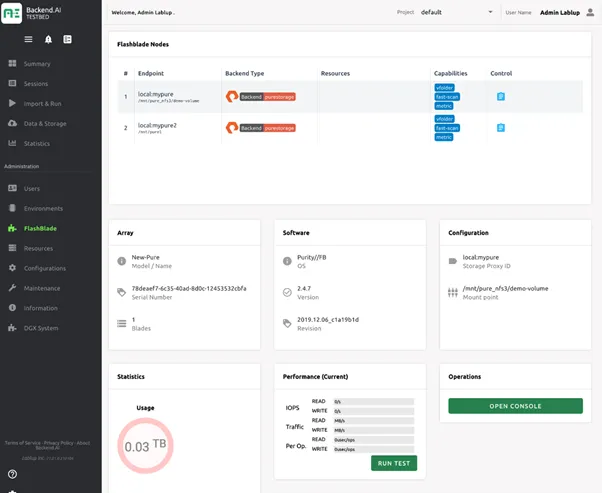Open the Project default dropdown
The width and height of the screenshot is (602, 493).
point(456,12)
